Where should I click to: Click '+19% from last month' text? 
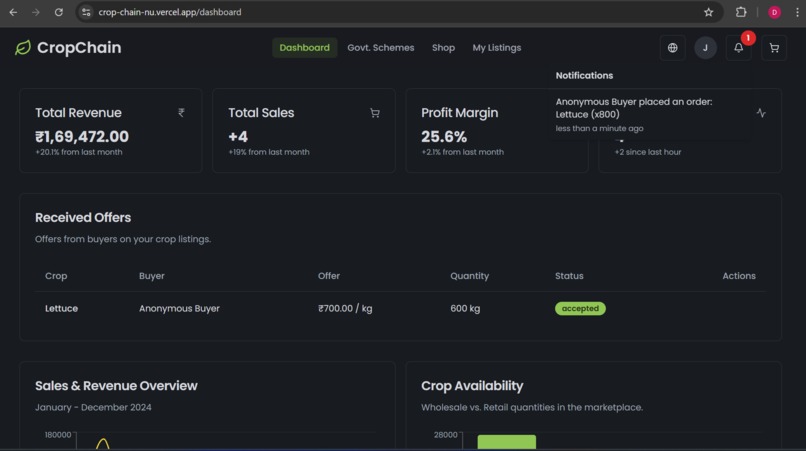point(269,152)
